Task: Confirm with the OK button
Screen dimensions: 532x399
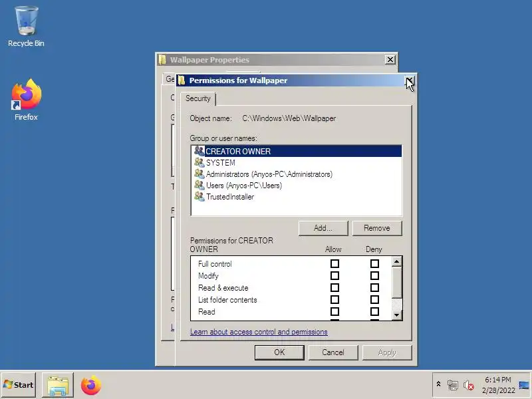Action: click(x=279, y=352)
